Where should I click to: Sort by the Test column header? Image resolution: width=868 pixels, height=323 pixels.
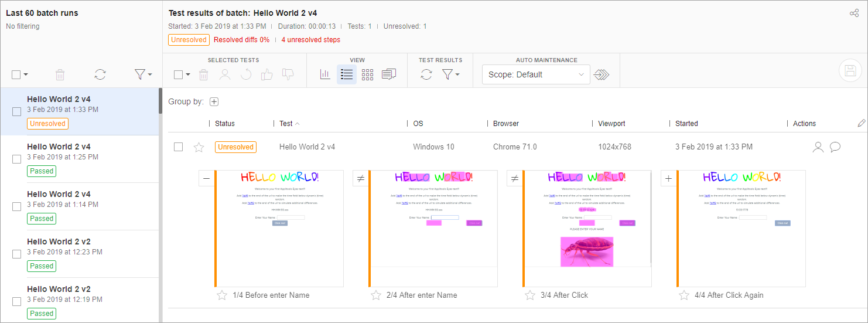coord(286,124)
